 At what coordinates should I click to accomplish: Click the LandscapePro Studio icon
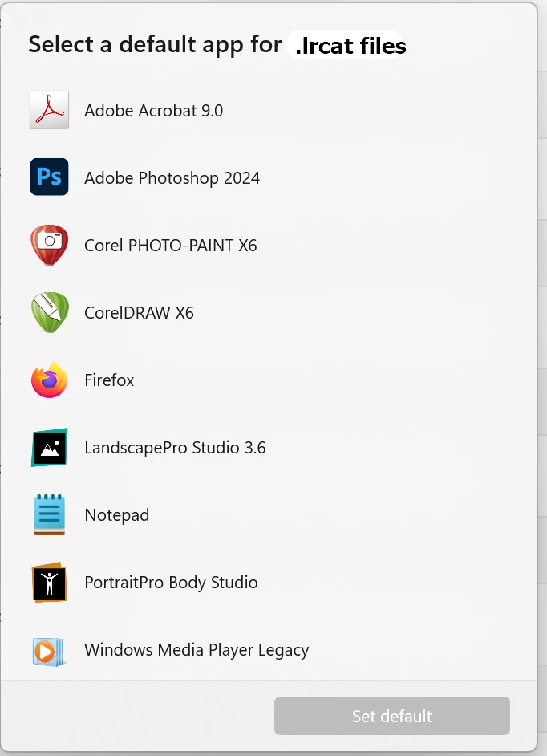[49, 448]
